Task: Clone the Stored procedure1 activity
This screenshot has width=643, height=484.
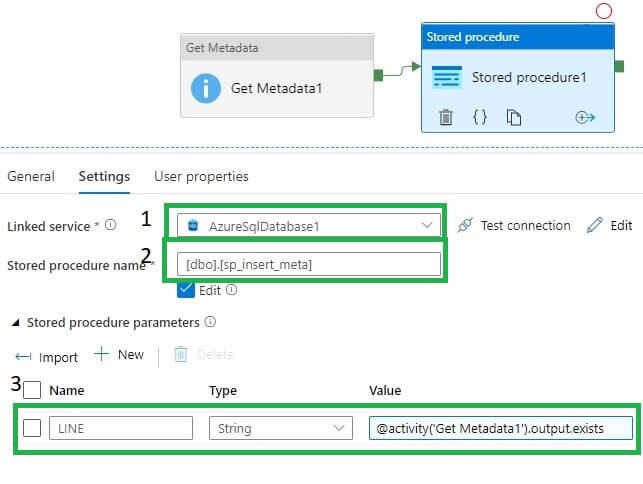Action: click(514, 117)
